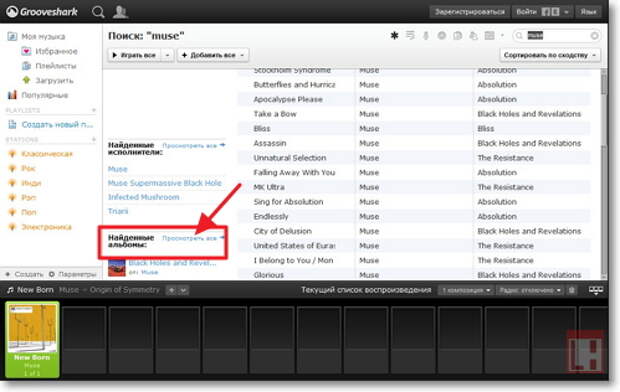620x392 pixels.
Task: Open the Радио отключено dropdown
Action: pyautogui.click(x=530, y=290)
